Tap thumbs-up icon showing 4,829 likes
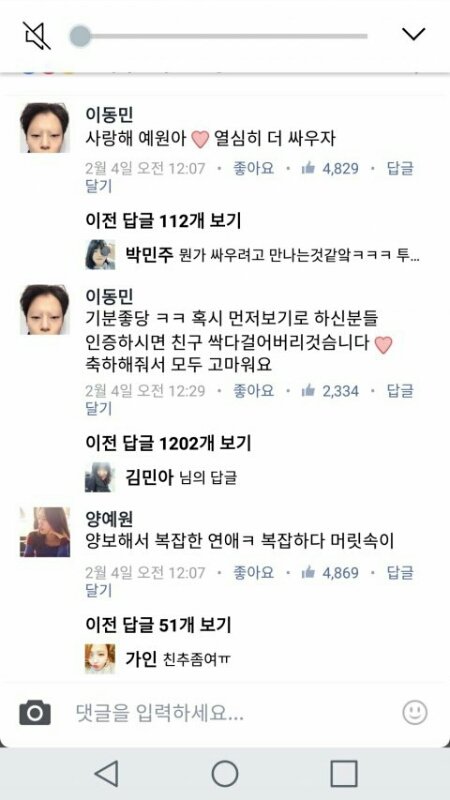Screen dimensions: 450x800 pyautogui.click(x=308, y=168)
